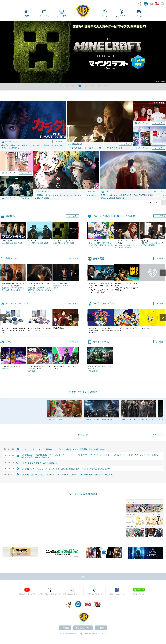Open the 海外ドラマ navigation menu item
Viewport: 166px width, 644px height.
point(44,13)
